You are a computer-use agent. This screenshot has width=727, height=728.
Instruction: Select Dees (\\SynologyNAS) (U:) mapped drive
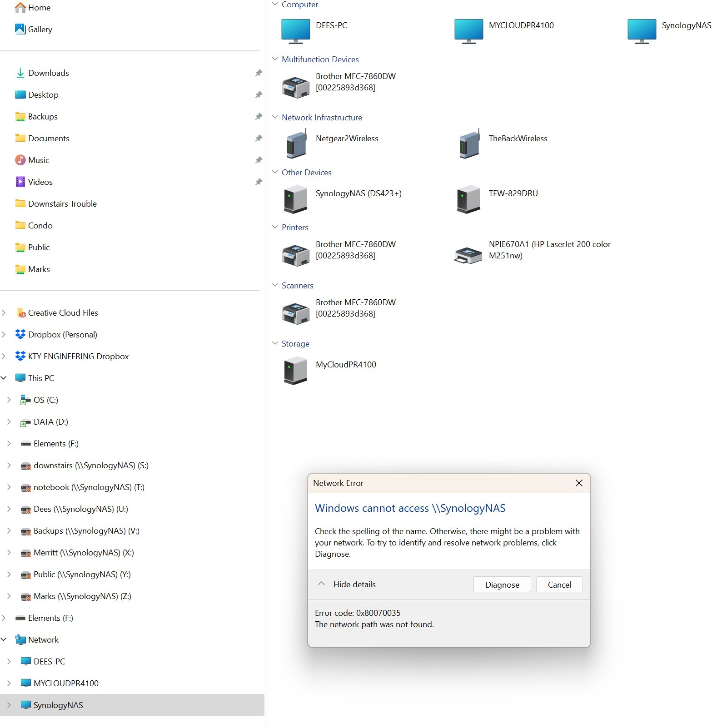pyautogui.click(x=75, y=509)
